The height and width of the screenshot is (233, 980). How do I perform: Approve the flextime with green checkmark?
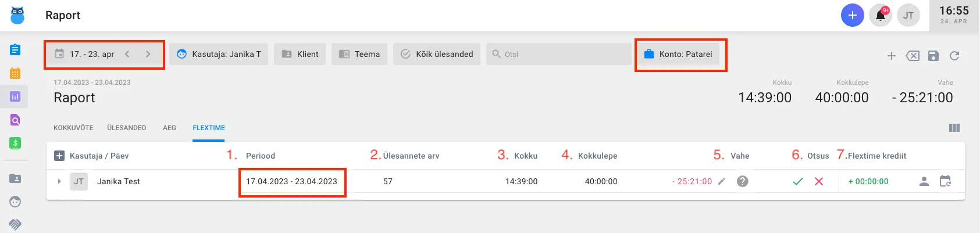(798, 181)
